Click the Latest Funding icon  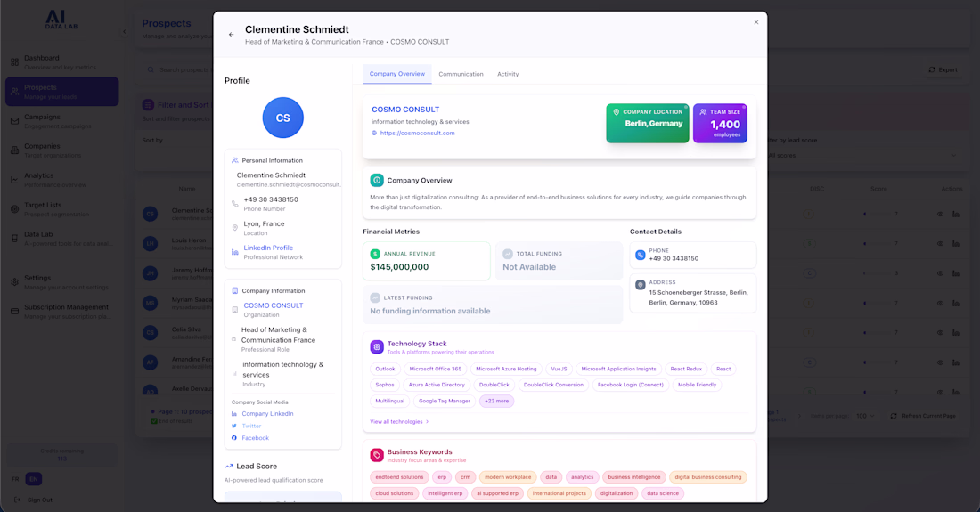[x=375, y=297]
